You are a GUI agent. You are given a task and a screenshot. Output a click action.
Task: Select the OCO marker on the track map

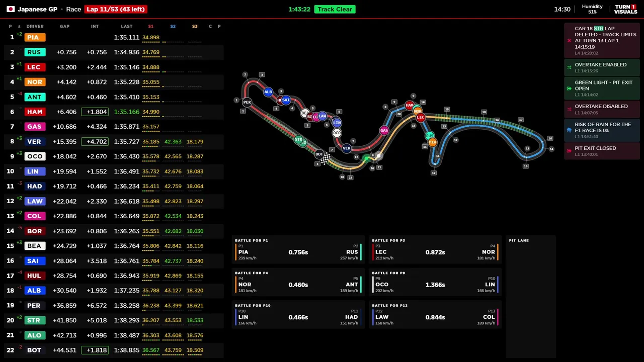[x=337, y=133]
